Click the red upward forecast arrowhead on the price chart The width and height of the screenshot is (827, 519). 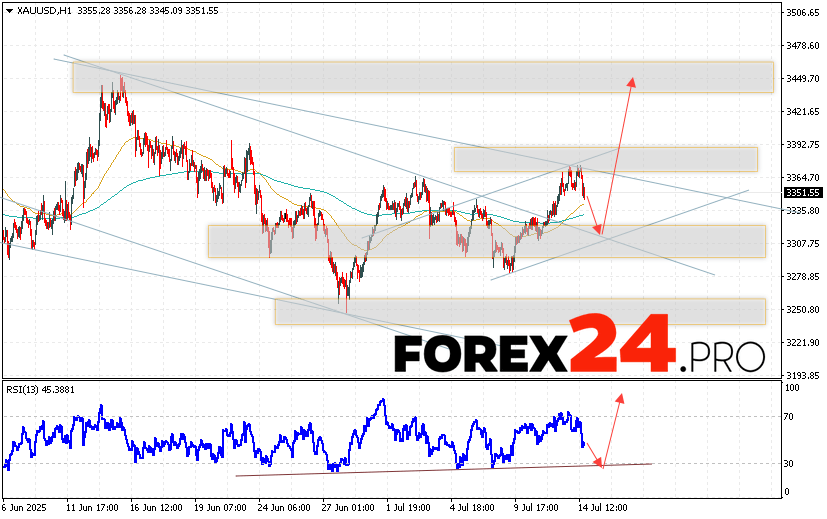tap(630, 81)
